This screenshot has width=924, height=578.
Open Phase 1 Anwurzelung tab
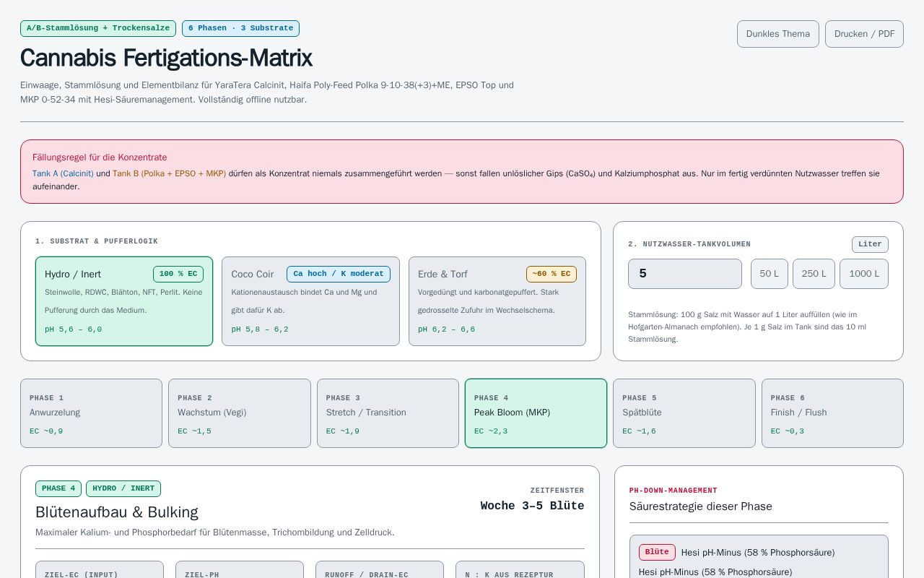91,413
